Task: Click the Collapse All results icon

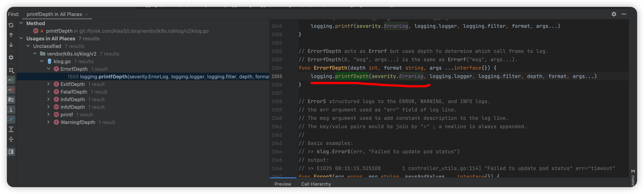Action: point(11,139)
